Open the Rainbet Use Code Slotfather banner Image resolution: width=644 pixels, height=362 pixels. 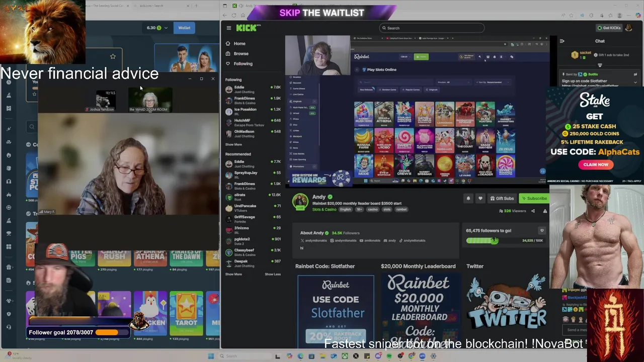pos(336,310)
